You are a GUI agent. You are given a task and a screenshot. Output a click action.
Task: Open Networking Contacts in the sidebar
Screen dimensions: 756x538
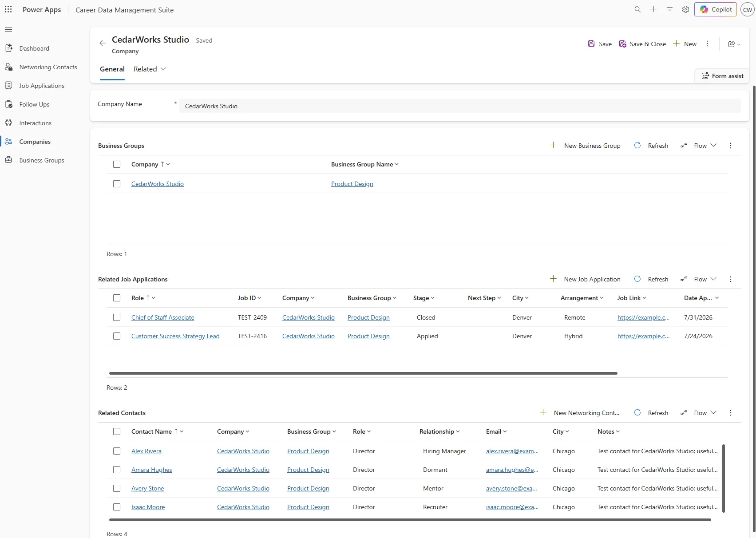click(x=48, y=67)
